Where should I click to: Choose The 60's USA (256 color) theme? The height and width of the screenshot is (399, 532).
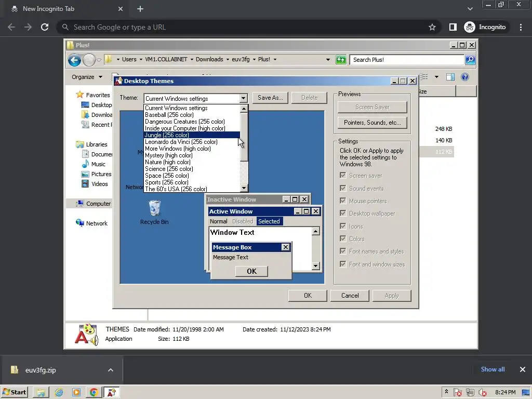[x=192, y=189]
